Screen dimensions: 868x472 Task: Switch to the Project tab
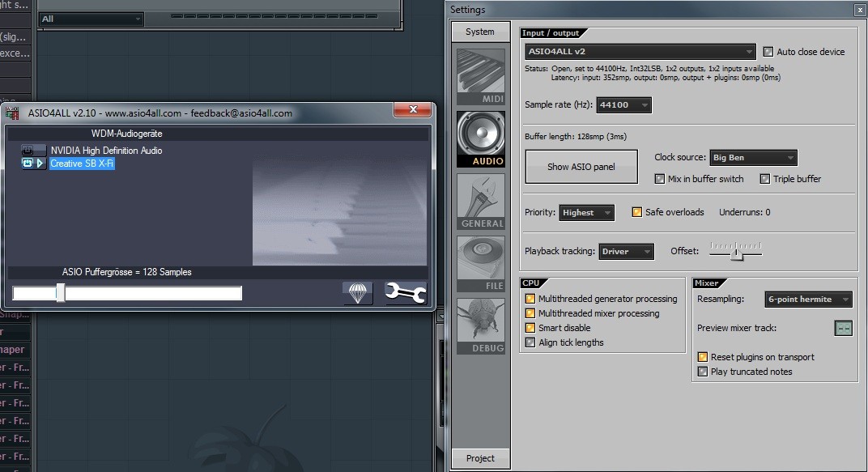pos(480,458)
